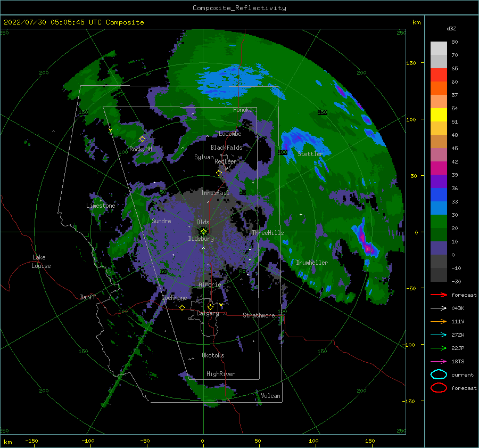Click the Sundre city label
The width and height of the screenshot is (479, 448).
[x=161, y=221]
